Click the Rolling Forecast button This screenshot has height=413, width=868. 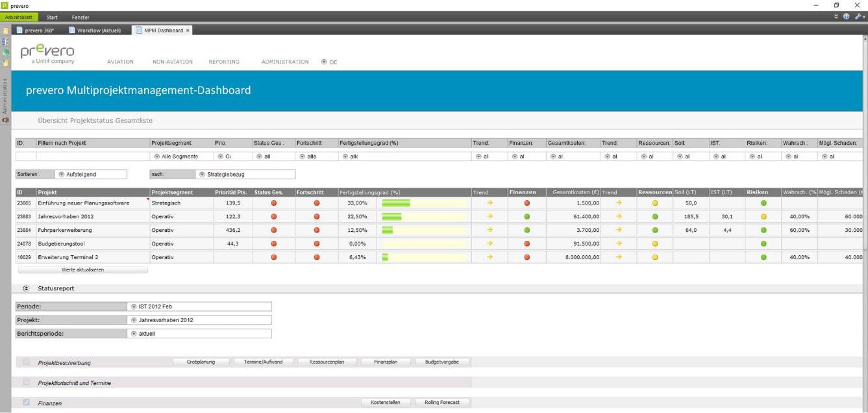point(442,403)
